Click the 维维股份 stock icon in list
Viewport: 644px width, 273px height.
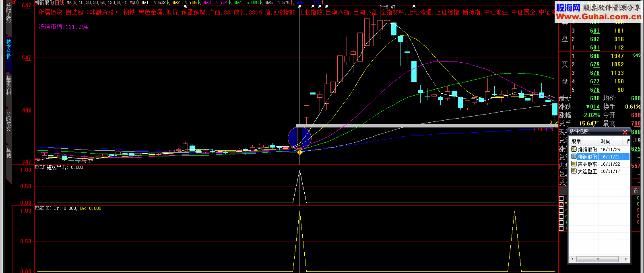click(x=574, y=149)
